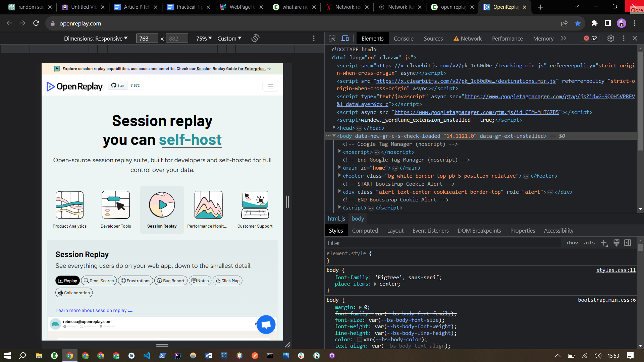This screenshot has width=644, height=362.
Task: Toggle the :hov element state panel
Action: click(572, 243)
